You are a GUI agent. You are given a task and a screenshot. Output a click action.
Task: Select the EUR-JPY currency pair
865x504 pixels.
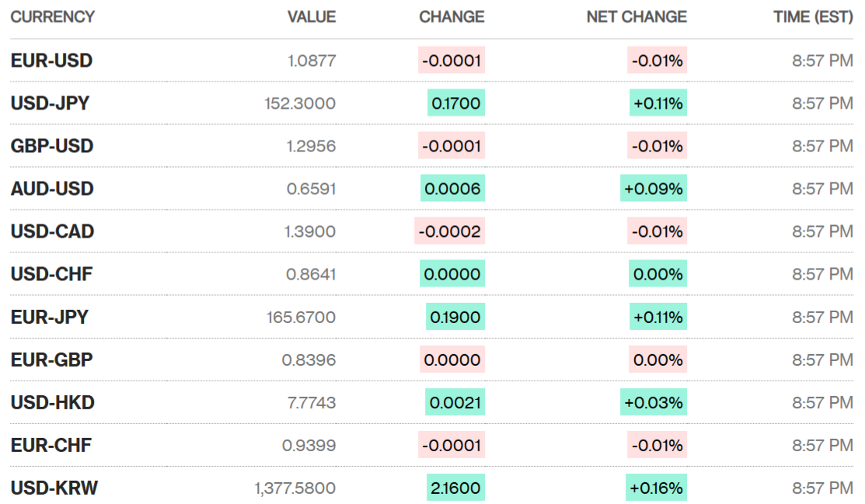coord(50,317)
